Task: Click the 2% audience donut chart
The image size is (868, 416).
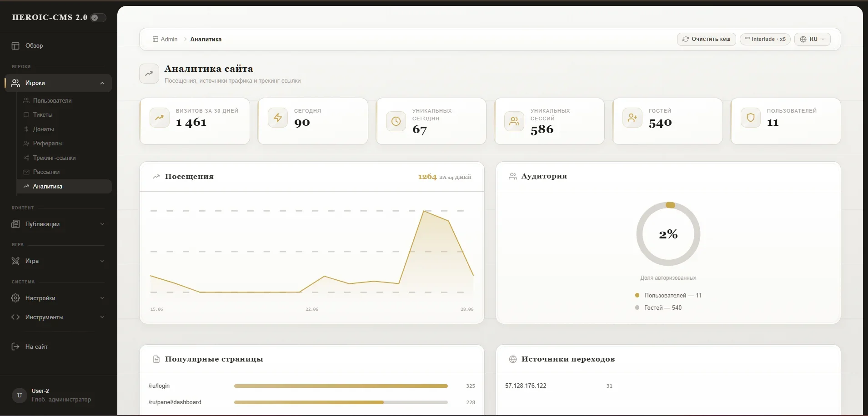Action: point(668,234)
